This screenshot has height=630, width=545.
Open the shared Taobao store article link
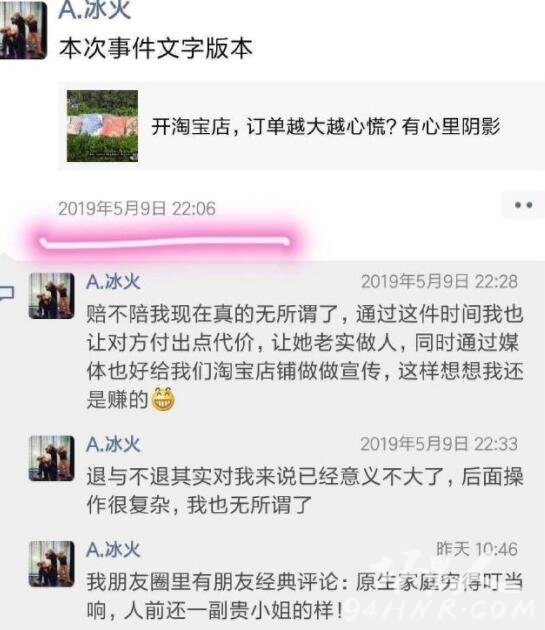pos(301,126)
